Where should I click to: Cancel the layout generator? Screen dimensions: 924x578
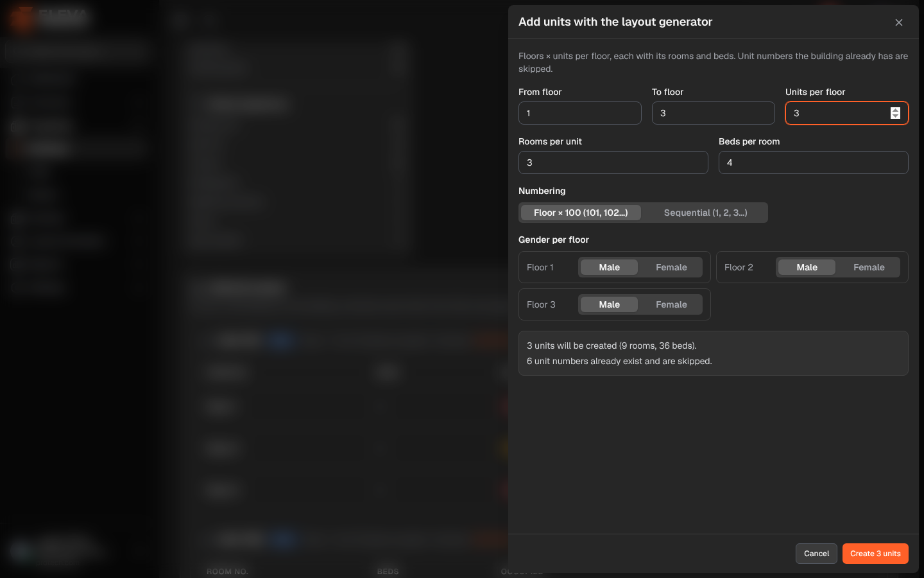(816, 554)
